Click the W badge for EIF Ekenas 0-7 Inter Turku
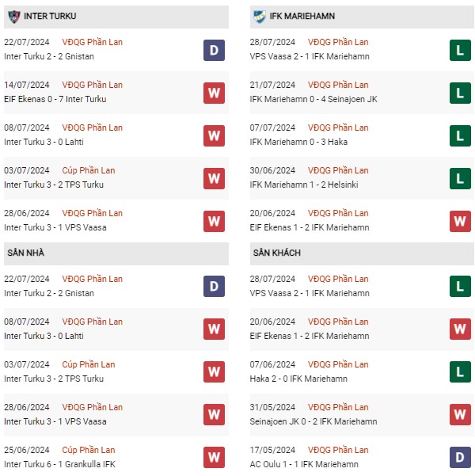The height and width of the screenshot is (476, 475). coord(214,93)
